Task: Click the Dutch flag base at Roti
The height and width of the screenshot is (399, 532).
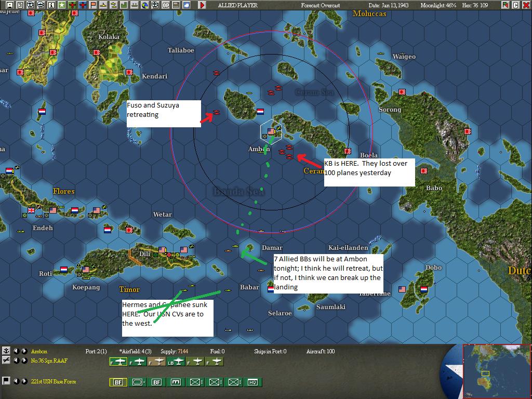Action: pos(64,270)
